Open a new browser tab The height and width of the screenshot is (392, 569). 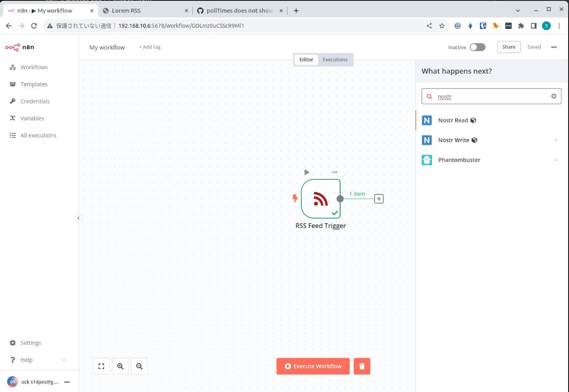pyautogui.click(x=296, y=11)
